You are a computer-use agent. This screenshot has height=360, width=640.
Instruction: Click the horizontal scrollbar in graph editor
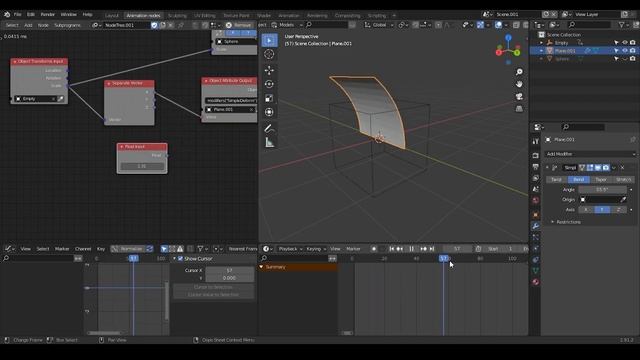coord(104,333)
